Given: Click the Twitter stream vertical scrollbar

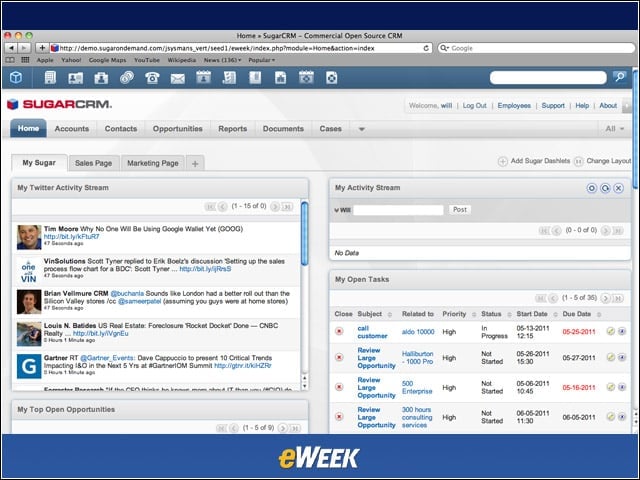Looking at the screenshot, I should [304, 234].
